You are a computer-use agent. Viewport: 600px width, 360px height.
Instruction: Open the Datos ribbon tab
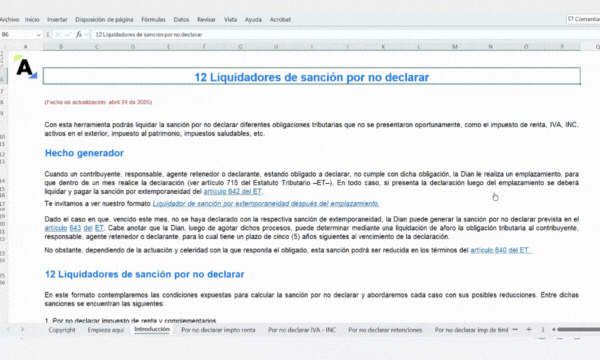(181, 20)
